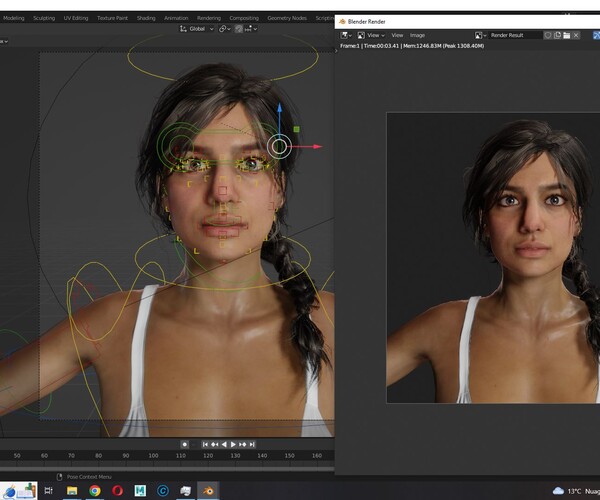Image resolution: width=600 pixels, height=500 pixels.
Task: Open View menu in Blender Render window
Action: tap(397, 35)
